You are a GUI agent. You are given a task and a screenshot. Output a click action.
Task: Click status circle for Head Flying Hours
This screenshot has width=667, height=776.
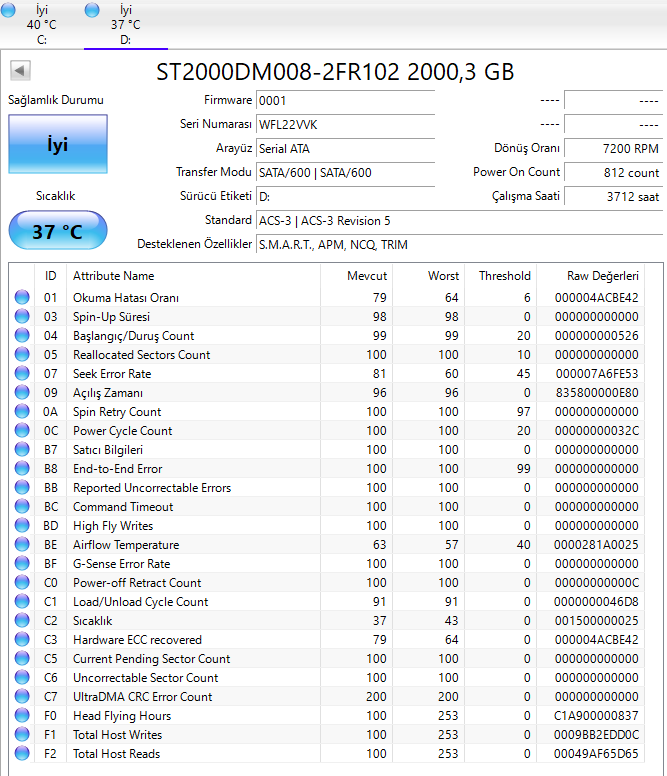[x=22, y=715]
